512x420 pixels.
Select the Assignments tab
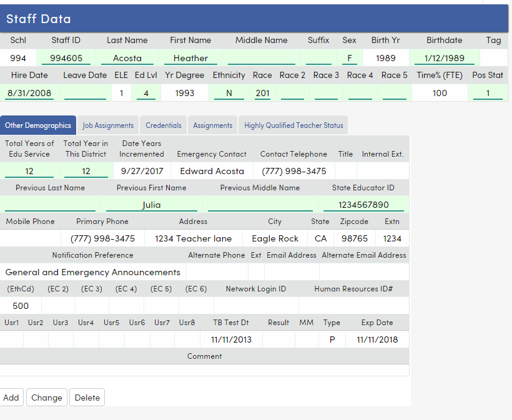pyautogui.click(x=212, y=125)
